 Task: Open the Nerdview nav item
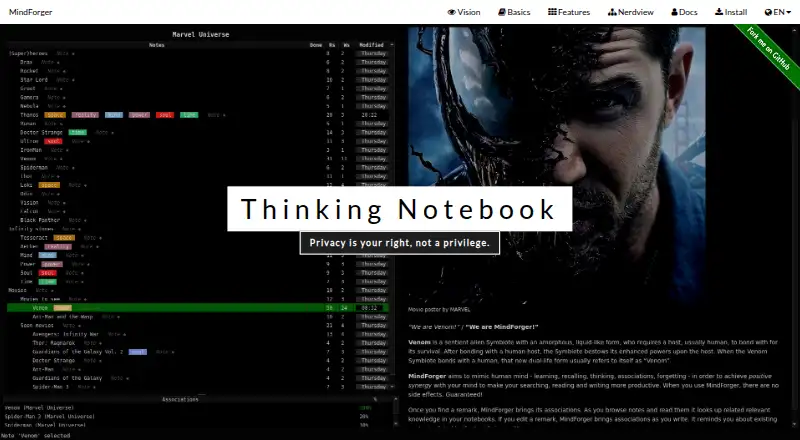click(631, 12)
